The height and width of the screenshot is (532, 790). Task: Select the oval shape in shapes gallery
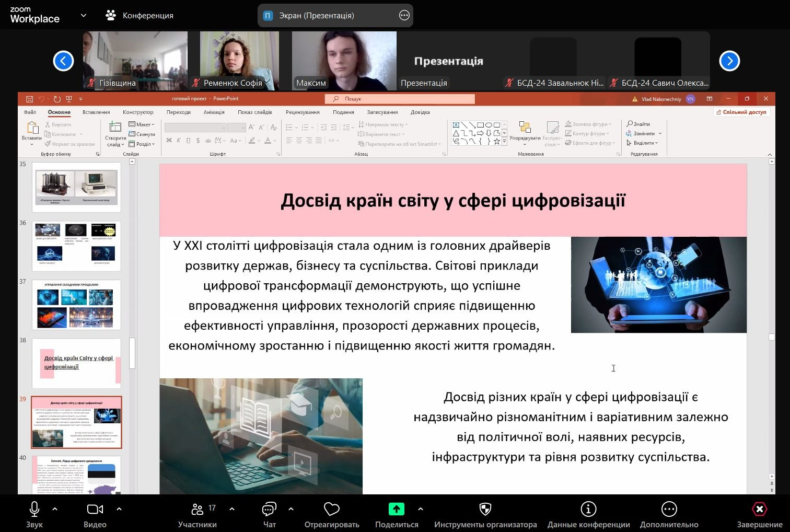point(489,125)
